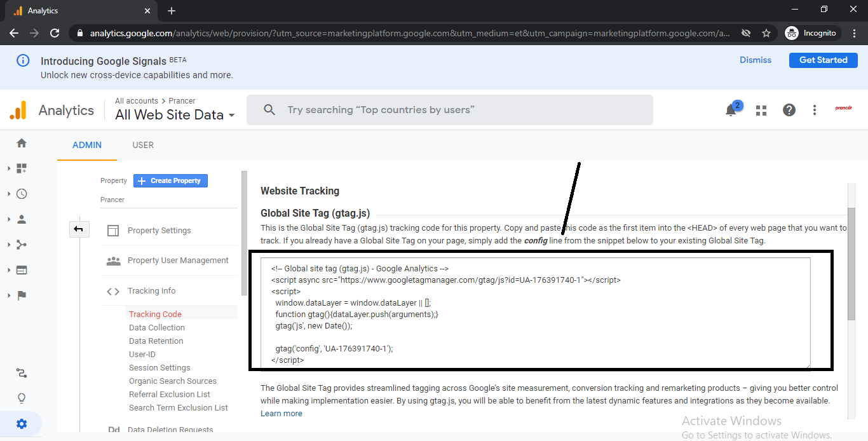Expand the Conversions section arrow
Viewport: 868px width, 441px height.
(9, 295)
